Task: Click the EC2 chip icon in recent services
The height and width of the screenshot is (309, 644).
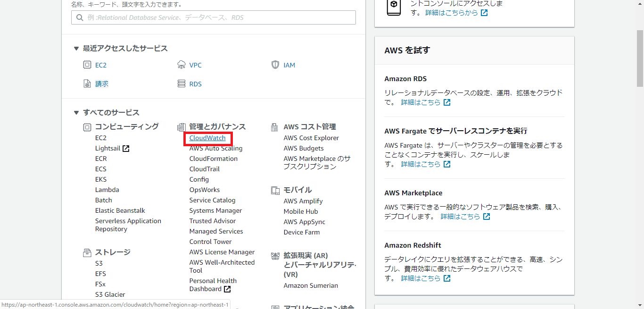Action: pos(87,65)
